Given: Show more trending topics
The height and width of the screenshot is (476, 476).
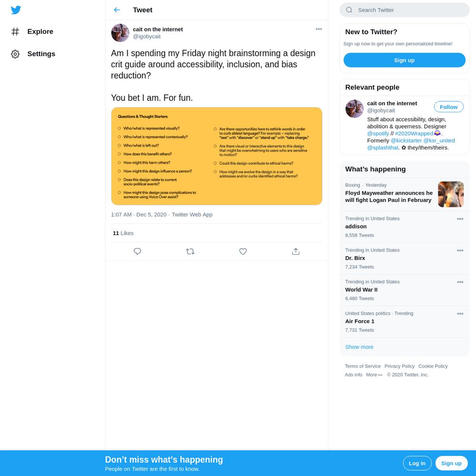Looking at the screenshot, I should tap(359, 347).
